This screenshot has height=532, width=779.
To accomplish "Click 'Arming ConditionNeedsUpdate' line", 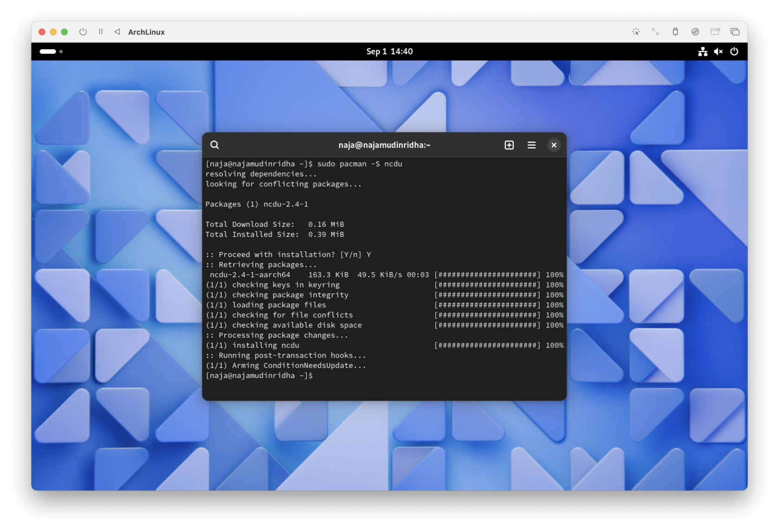I will [x=286, y=365].
